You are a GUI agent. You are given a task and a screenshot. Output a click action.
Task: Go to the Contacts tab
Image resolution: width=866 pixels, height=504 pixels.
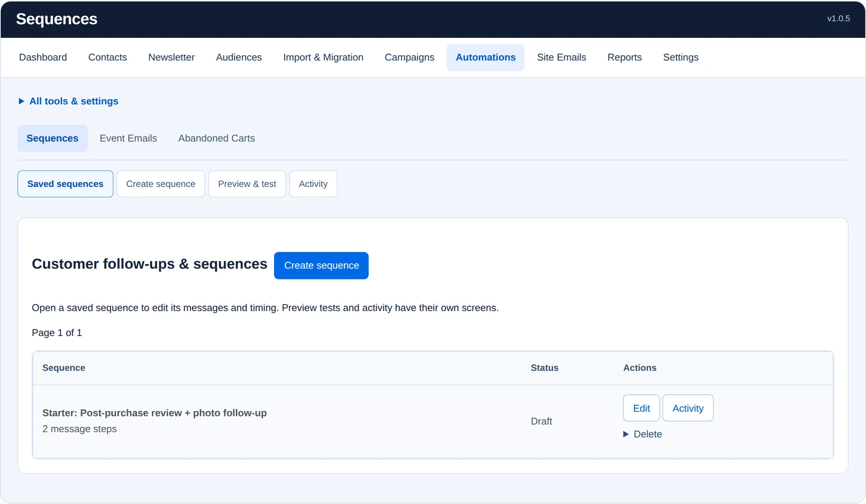pos(108,58)
